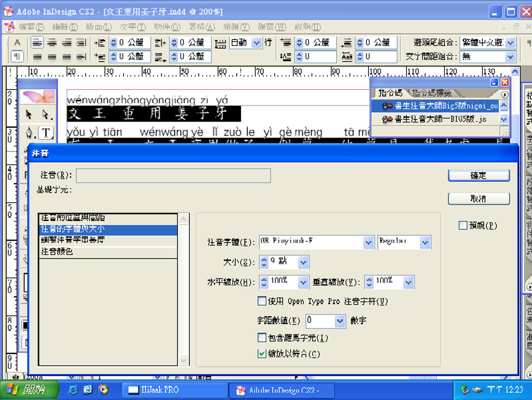Viewport: 532px width, 400px height.
Task: Open the 字距數值 dropdown
Action: (340, 321)
